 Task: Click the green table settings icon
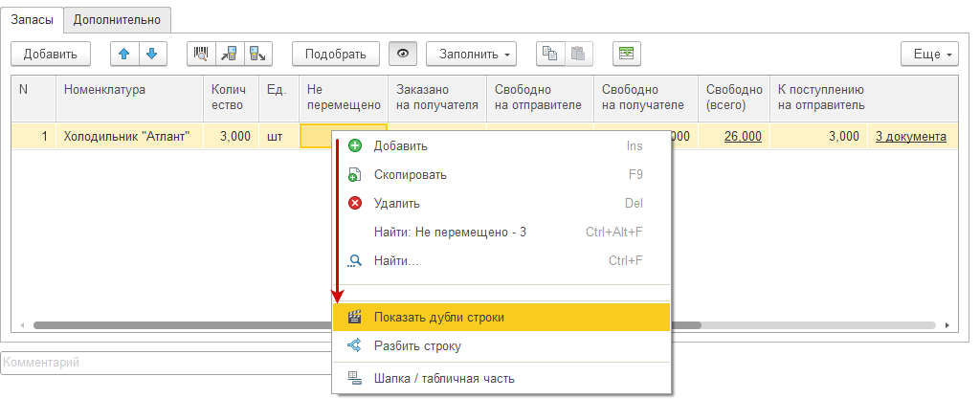pos(627,54)
